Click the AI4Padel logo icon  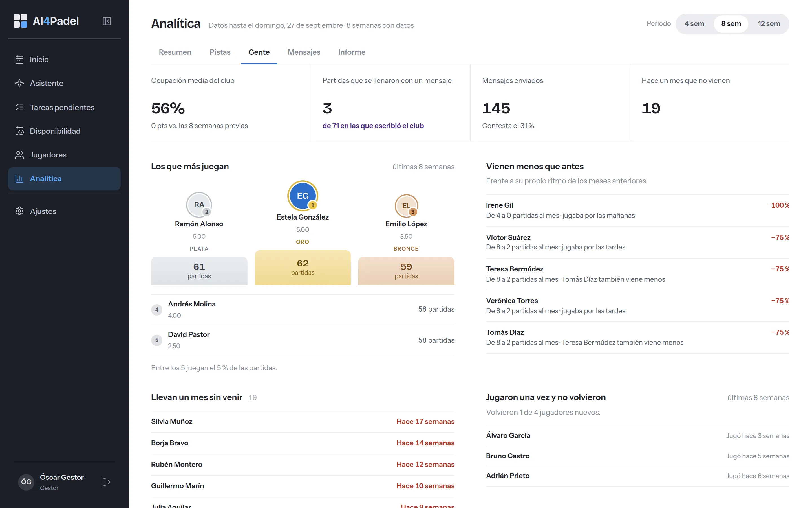(x=20, y=21)
